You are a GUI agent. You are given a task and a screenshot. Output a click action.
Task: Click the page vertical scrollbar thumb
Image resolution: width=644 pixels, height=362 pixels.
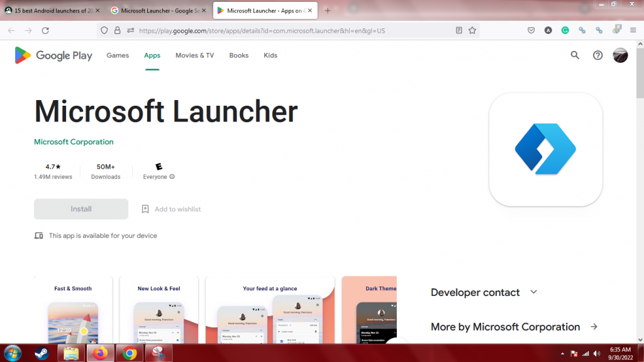pos(640,73)
